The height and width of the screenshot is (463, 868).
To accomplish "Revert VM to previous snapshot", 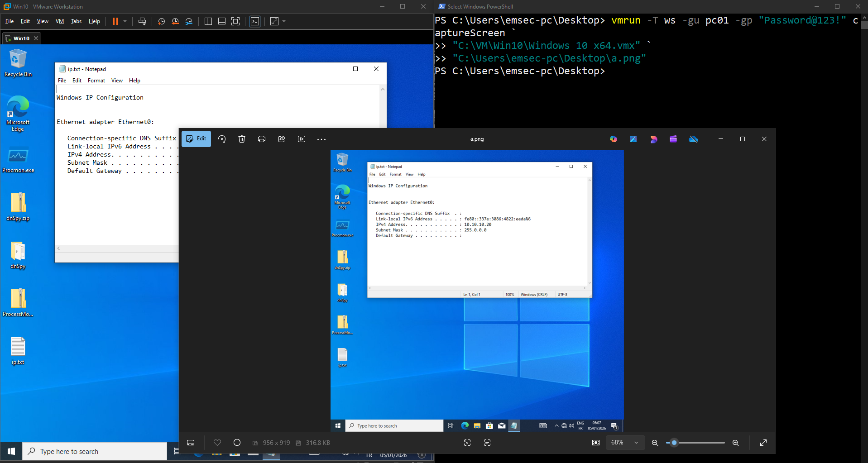I will click(175, 21).
